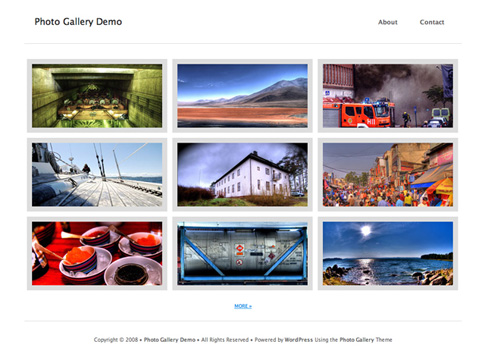485x360 pixels.
Task: Open the green tunnel photo thumbnail
Action: tap(97, 96)
